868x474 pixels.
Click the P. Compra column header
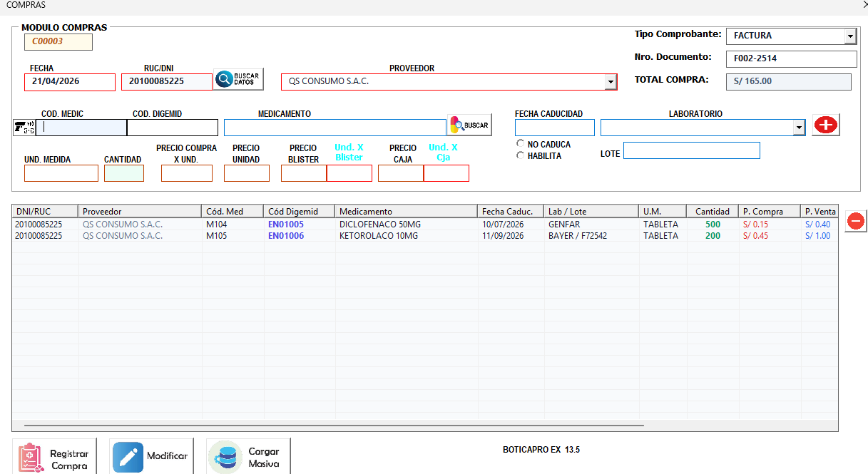[770, 212]
